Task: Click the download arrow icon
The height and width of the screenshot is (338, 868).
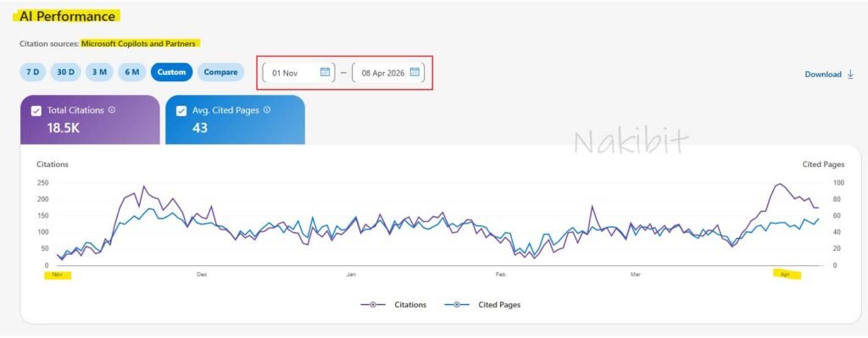Action: tap(850, 75)
